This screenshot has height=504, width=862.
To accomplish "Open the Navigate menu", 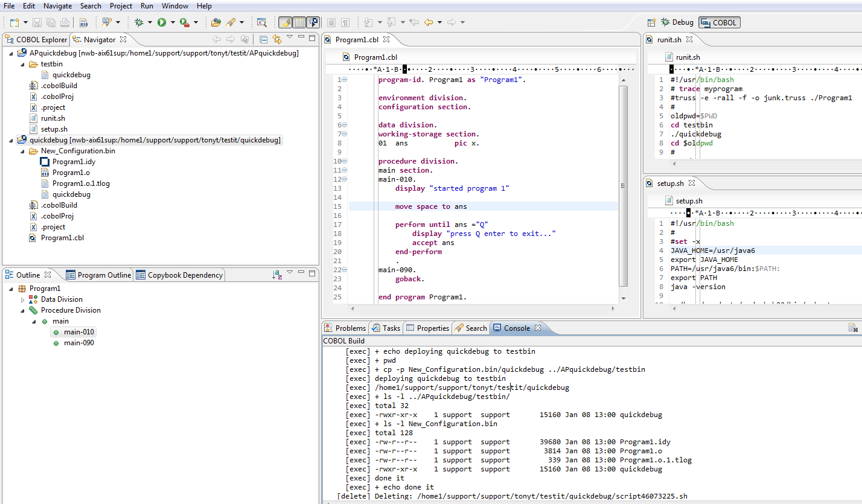I will [x=57, y=5].
